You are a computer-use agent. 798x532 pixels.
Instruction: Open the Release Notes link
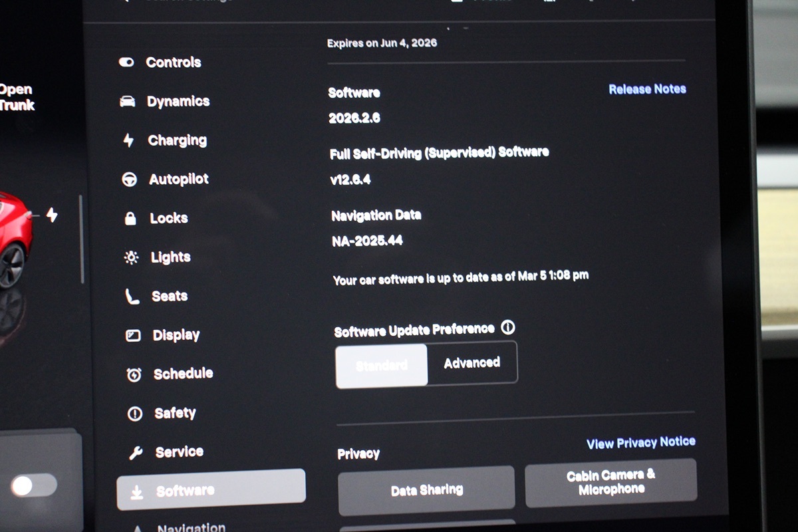click(647, 89)
